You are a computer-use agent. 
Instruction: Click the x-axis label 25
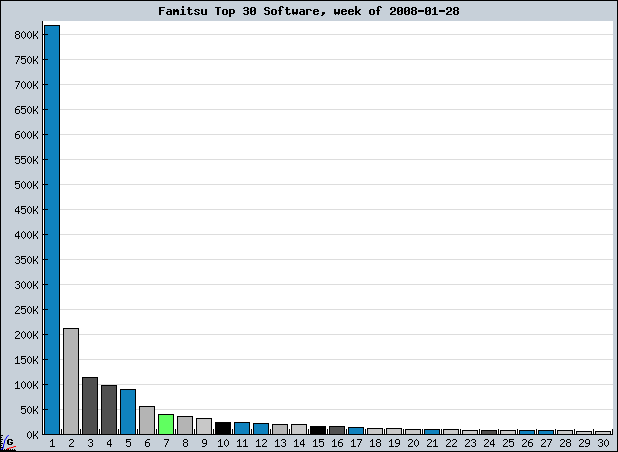coord(508,444)
